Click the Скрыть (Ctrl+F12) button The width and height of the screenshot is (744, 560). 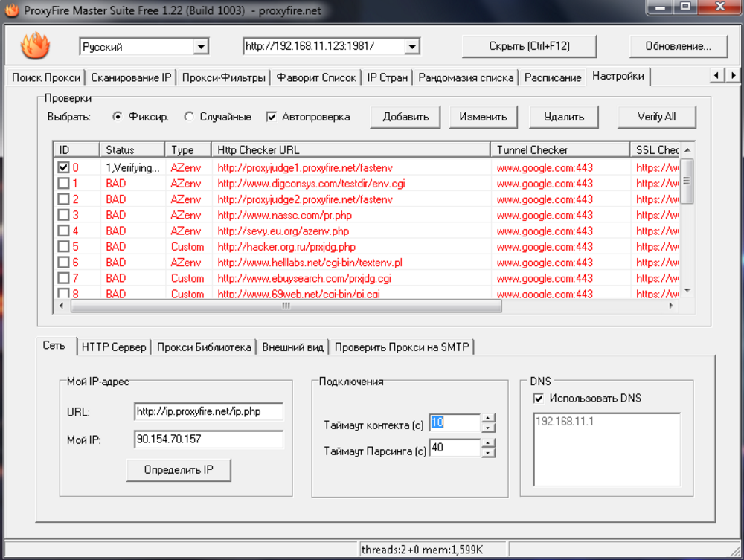(530, 46)
